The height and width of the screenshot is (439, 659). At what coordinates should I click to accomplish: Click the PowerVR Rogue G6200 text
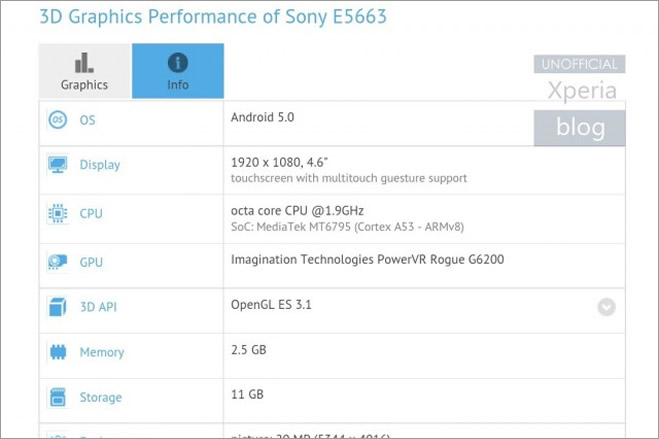pyautogui.click(x=440, y=260)
